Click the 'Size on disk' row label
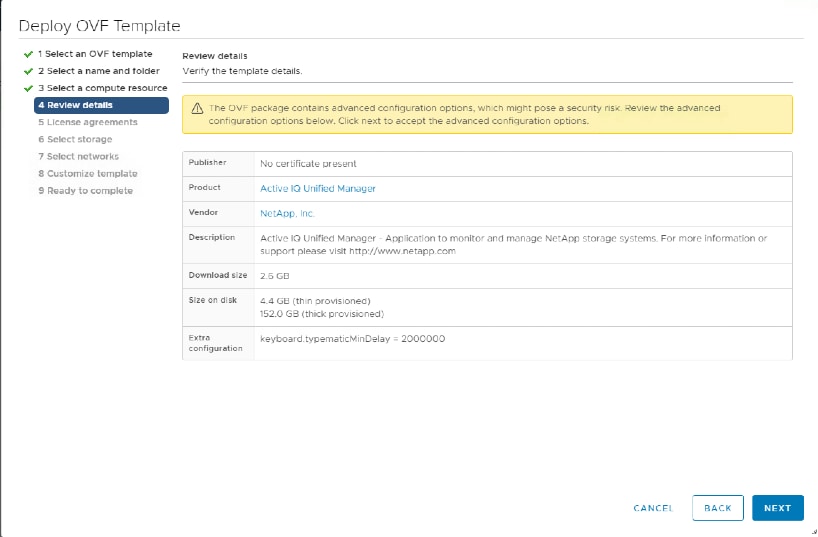Screen dimensions: 818x537 tap(212, 300)
